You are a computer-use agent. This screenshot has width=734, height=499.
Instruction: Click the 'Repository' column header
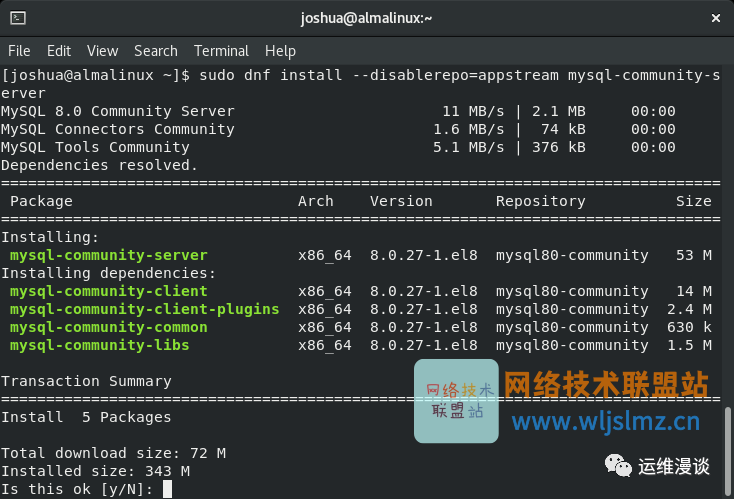click(541, 201)
